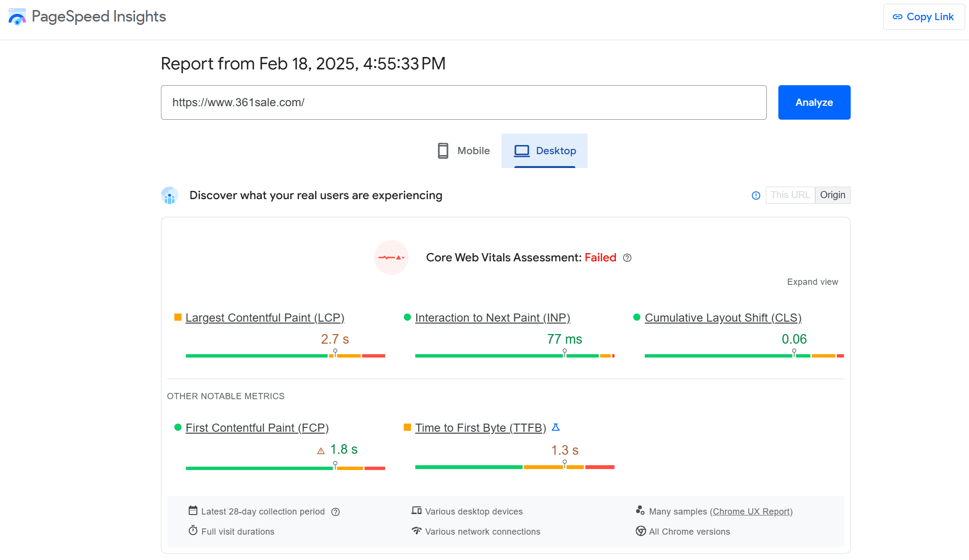Expand view of Core Web Vitals
The height and width of the screenshot is (560, 969).
coord(812,282)
